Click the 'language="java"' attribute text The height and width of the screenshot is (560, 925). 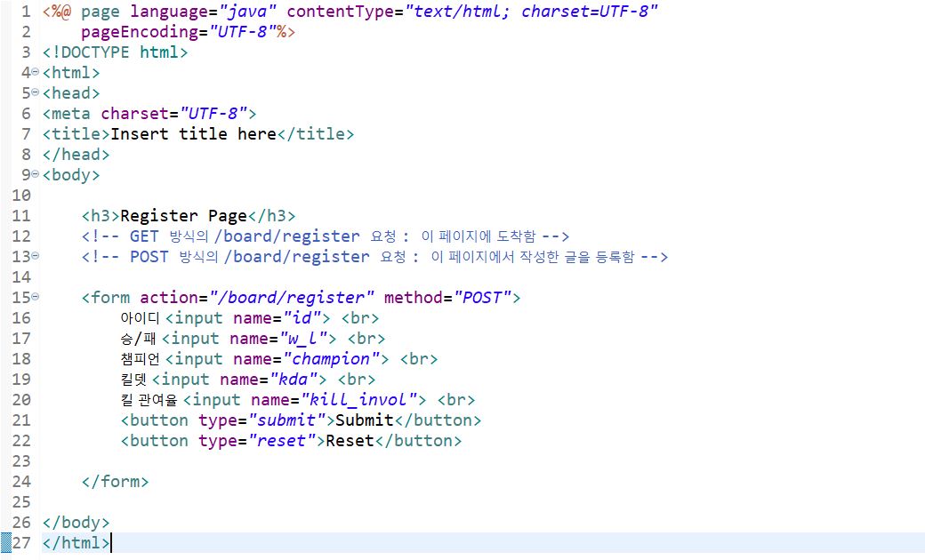(204, 12)
